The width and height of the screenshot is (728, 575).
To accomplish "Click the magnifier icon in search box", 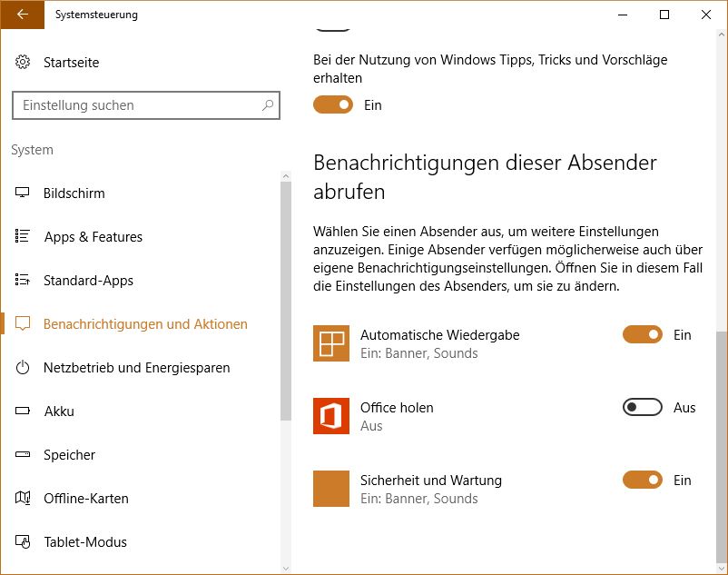I will 268,105.
